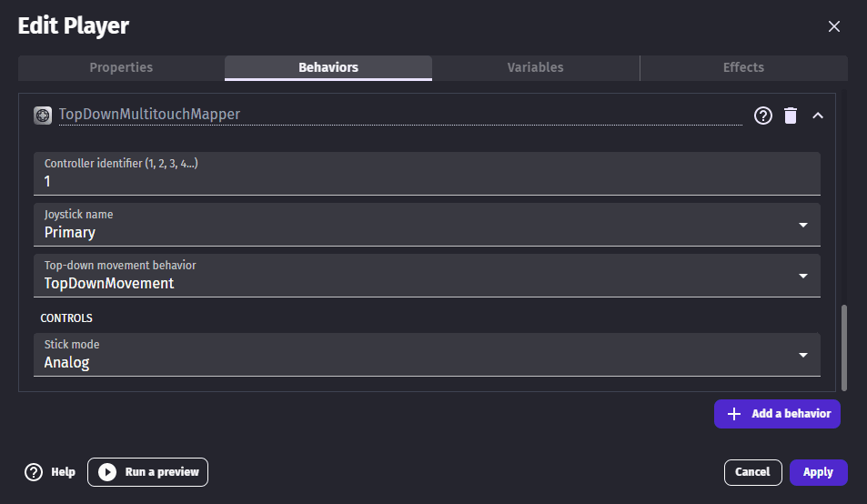Open help for the TopDownMultitouchMapper behavior
Image resolution: width=867 pixels, height=504 pixels.
point(763,116)
